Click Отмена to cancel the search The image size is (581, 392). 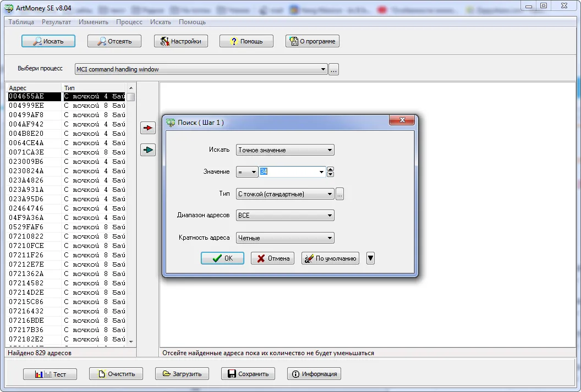[272, 258]
